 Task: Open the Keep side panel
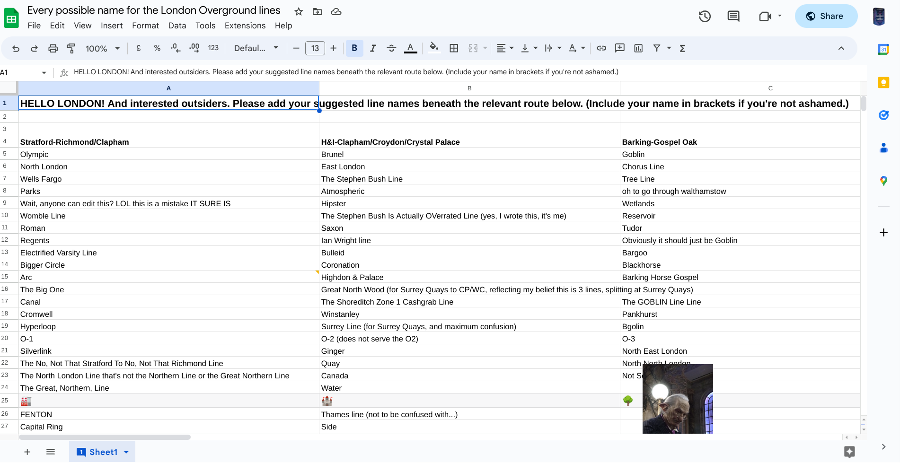click(883, 83)
